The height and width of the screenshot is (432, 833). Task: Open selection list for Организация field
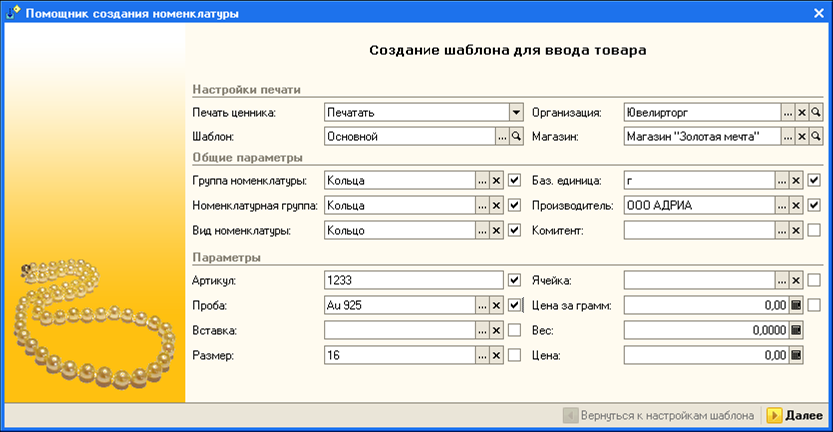click(x=788, y=113)
